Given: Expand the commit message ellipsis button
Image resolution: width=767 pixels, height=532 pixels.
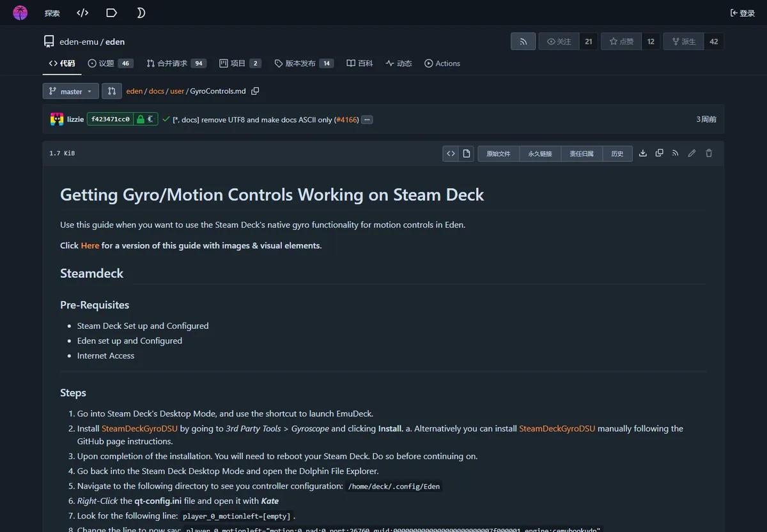Looking at the screenshot, I should pyautogui.click(x=367, y=119).
